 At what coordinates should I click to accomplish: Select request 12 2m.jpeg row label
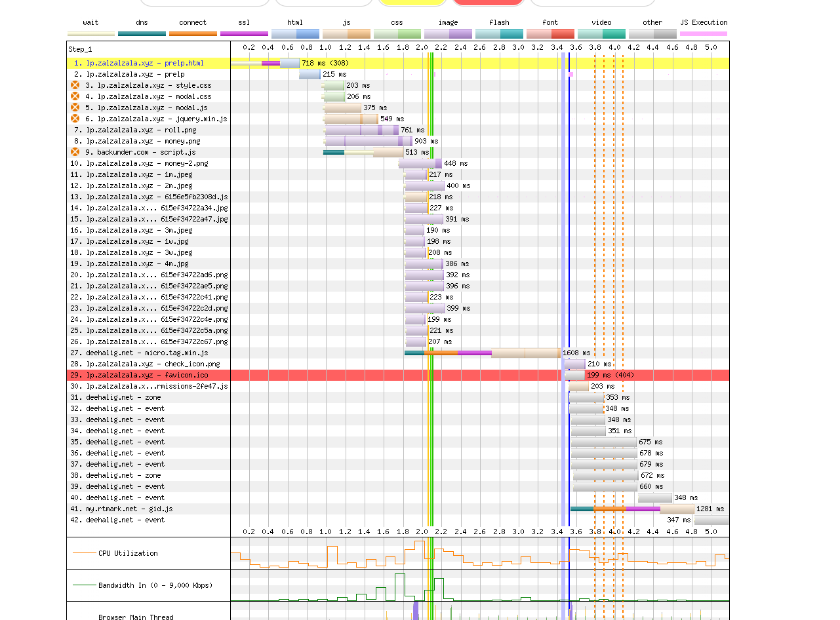coord(131,186)
